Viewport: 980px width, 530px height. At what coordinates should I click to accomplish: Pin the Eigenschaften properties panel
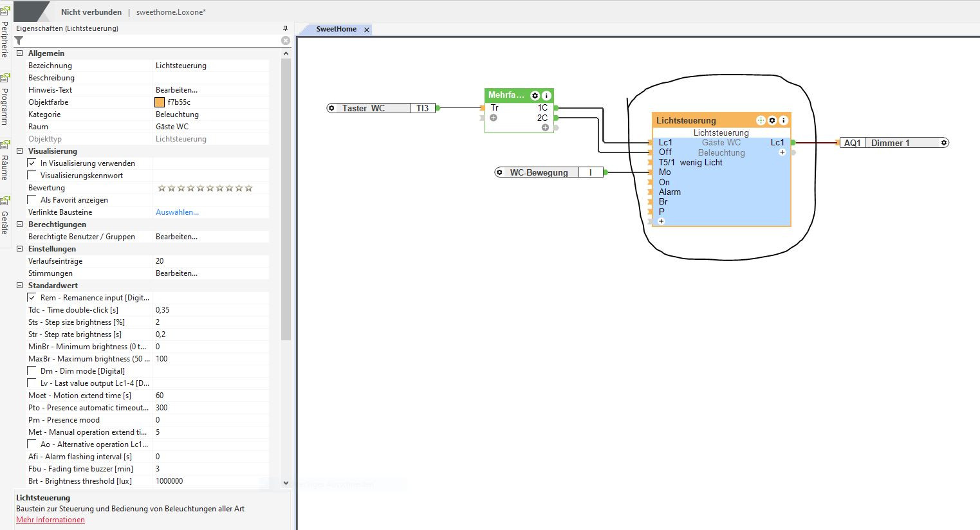(286, 28)
